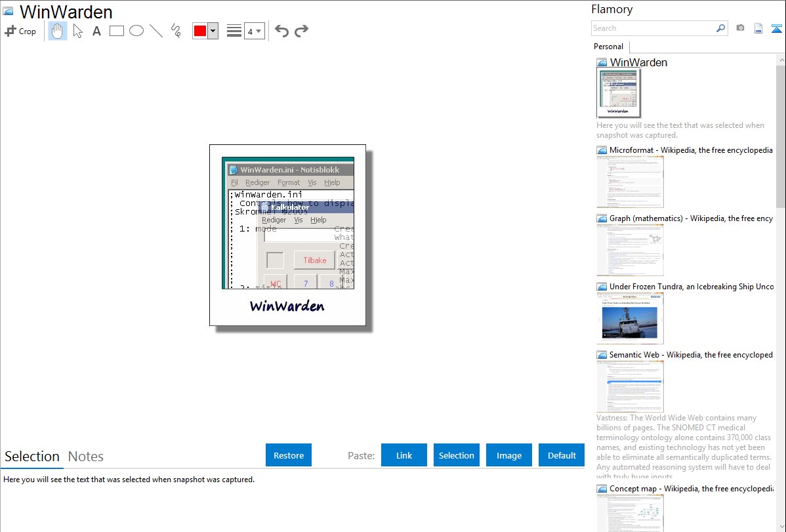786x532 pixels.
Task: Click the selection placeholder text in bottom pane
Action: (129, 480)
